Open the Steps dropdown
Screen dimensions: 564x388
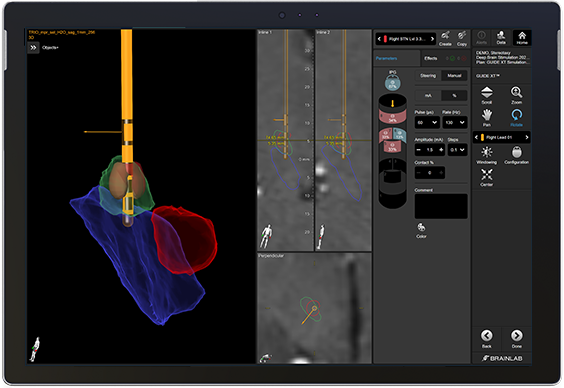458,150
